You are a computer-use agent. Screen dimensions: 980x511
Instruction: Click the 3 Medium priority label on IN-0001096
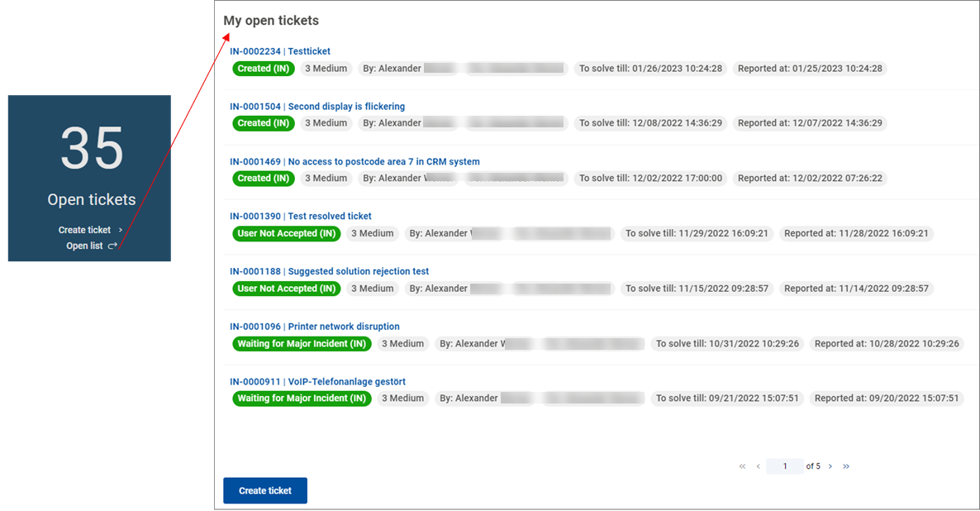tap(402, 343)
